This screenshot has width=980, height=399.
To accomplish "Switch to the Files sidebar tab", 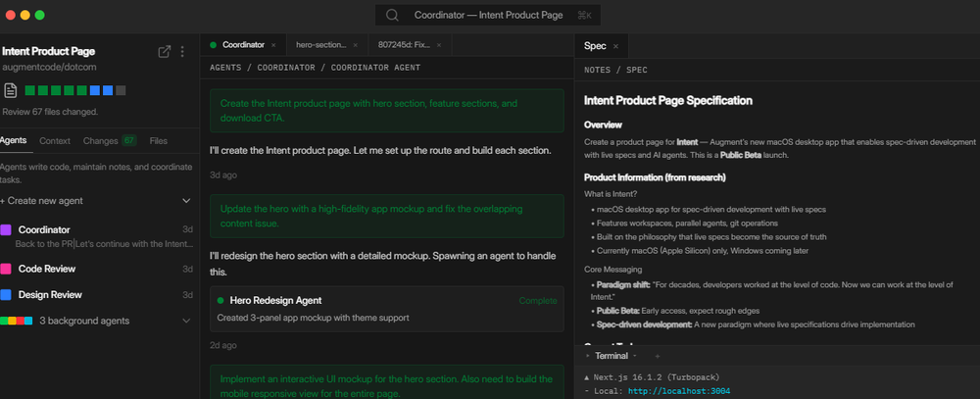I will (x=159, y=141).
